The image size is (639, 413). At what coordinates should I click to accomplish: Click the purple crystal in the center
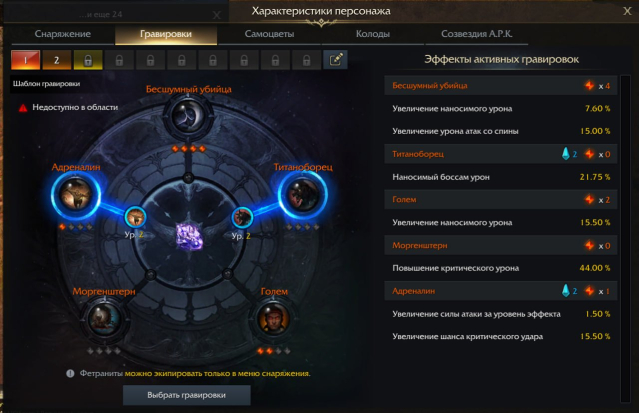tap(189, 236)
